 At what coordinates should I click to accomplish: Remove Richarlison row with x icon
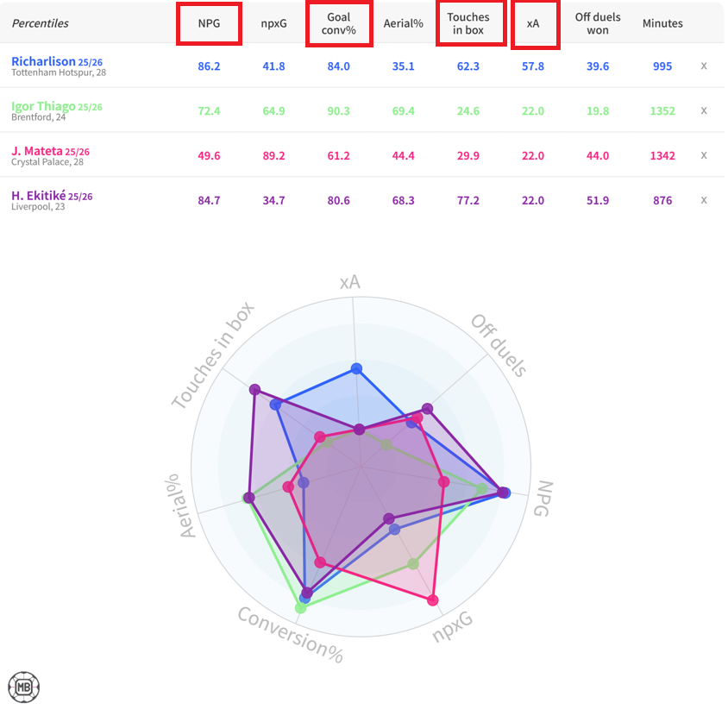coord(704,66)
